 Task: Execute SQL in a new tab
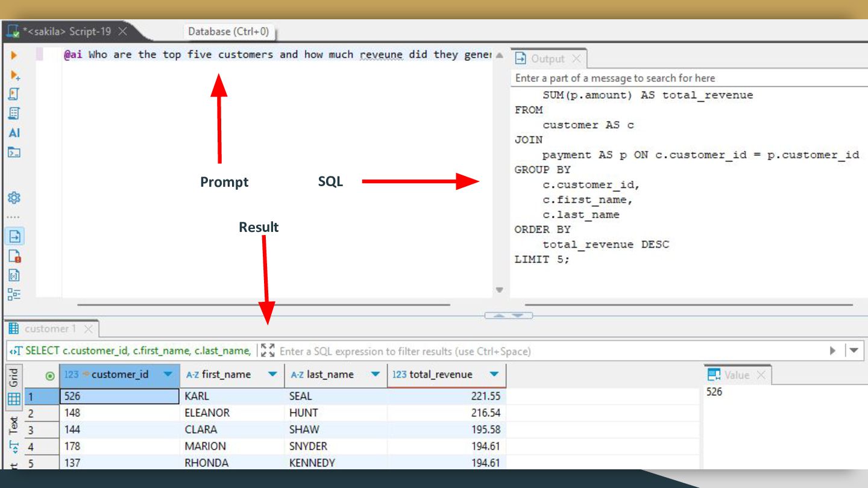[14, 75]
